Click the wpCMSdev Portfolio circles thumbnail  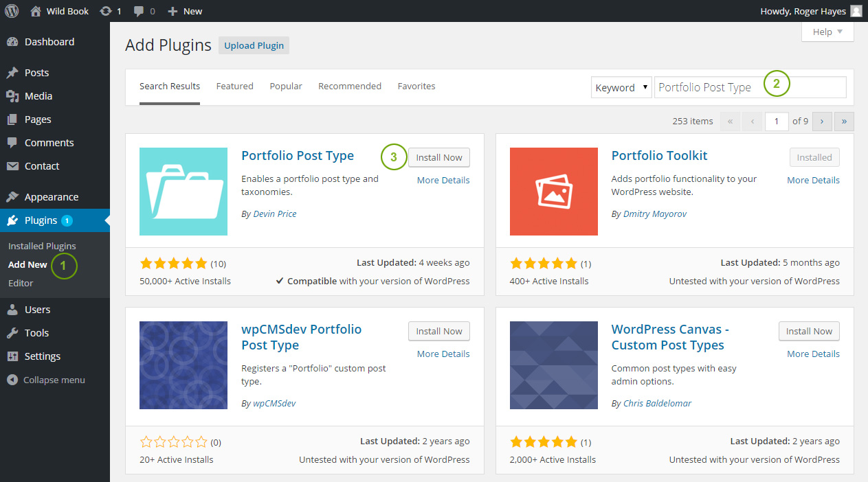point(183,365)
